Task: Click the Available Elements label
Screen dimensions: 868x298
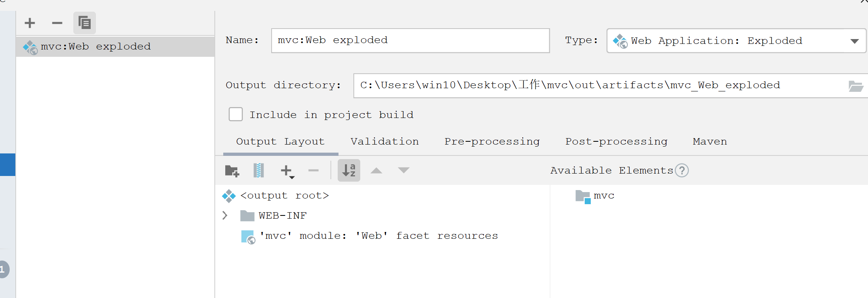Action: click(x=612, y=171)
